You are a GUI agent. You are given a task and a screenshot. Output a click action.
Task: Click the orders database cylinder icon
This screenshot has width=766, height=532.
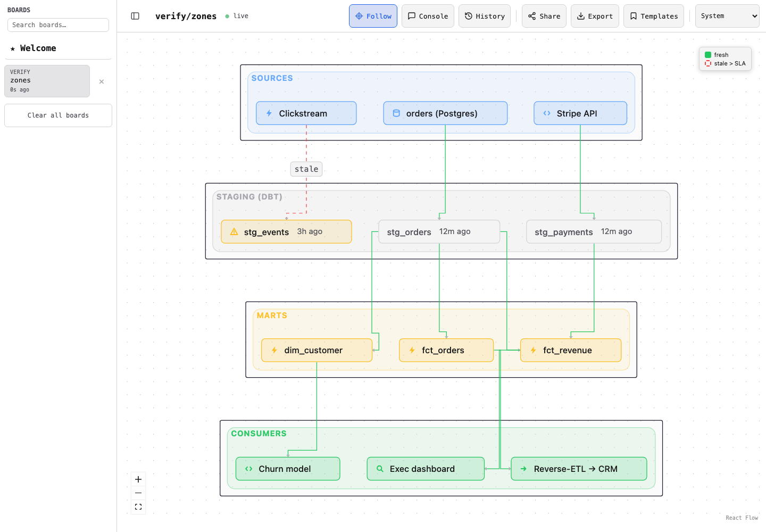396,113
